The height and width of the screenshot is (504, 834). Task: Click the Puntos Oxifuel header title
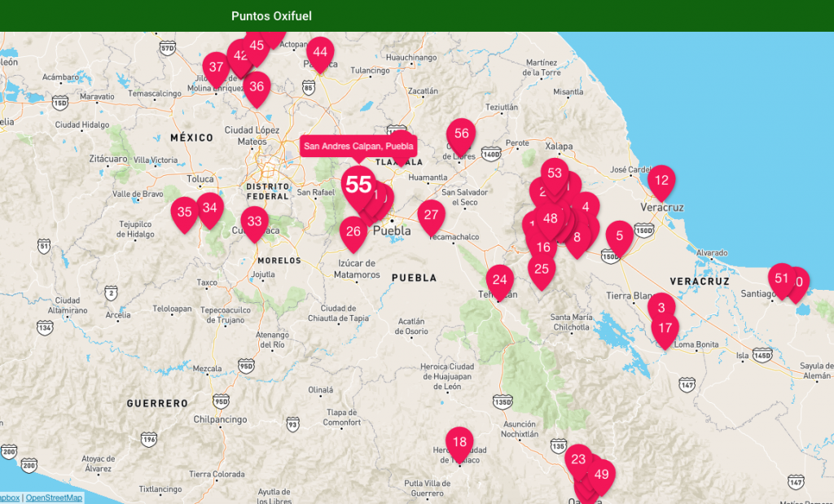point(271,16)
